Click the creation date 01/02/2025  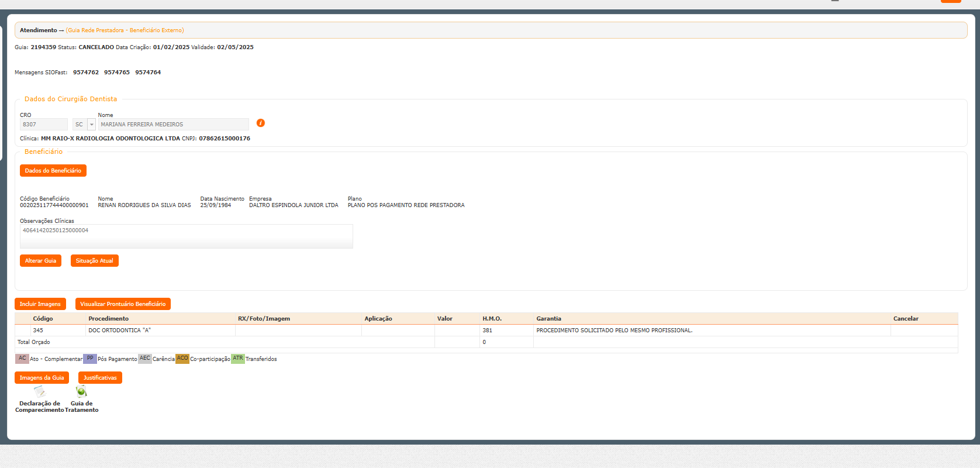coord(171,47)
